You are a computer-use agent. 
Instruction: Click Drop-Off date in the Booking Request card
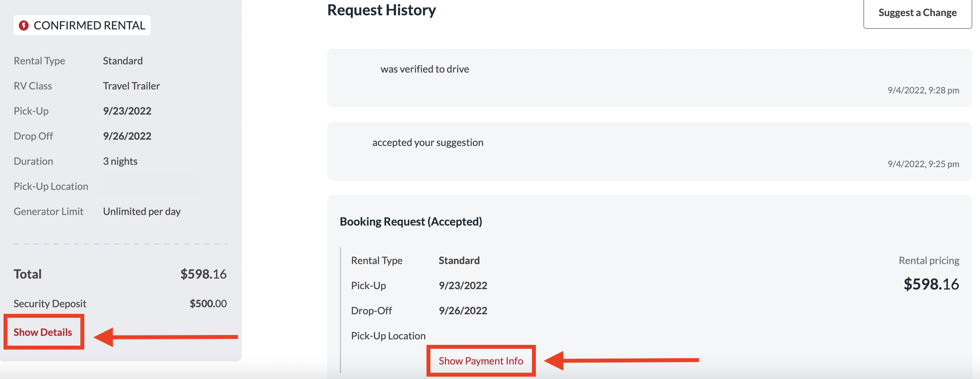click(x=463, y=311)
